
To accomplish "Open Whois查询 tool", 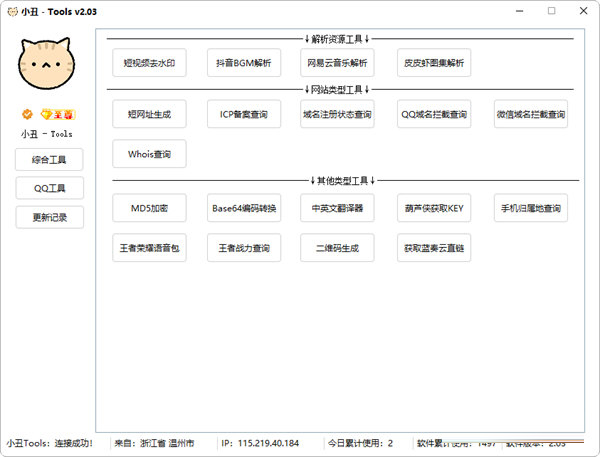I will pos(149,154).
